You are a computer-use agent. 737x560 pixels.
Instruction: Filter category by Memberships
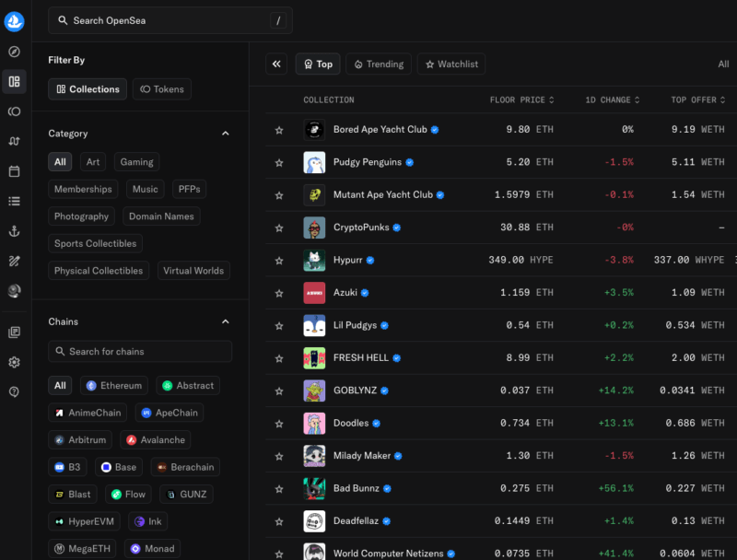pyautogui.click(x=83, y=190)
